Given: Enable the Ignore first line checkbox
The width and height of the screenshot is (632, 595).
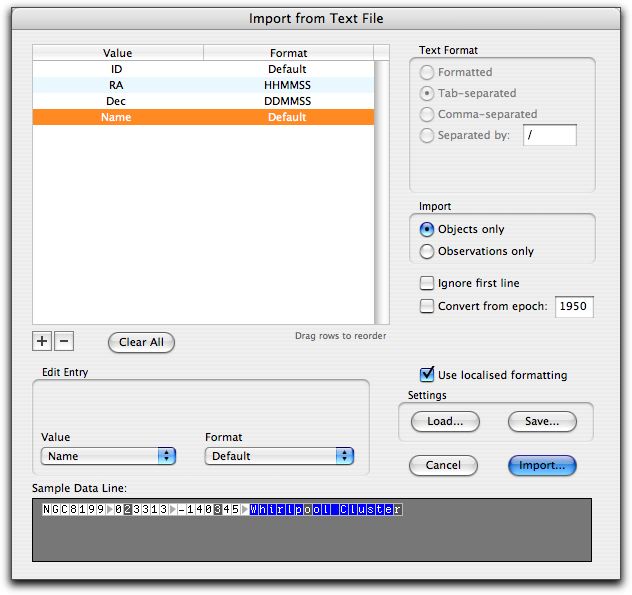Looking at the screenshot, I should coord(427,283).
